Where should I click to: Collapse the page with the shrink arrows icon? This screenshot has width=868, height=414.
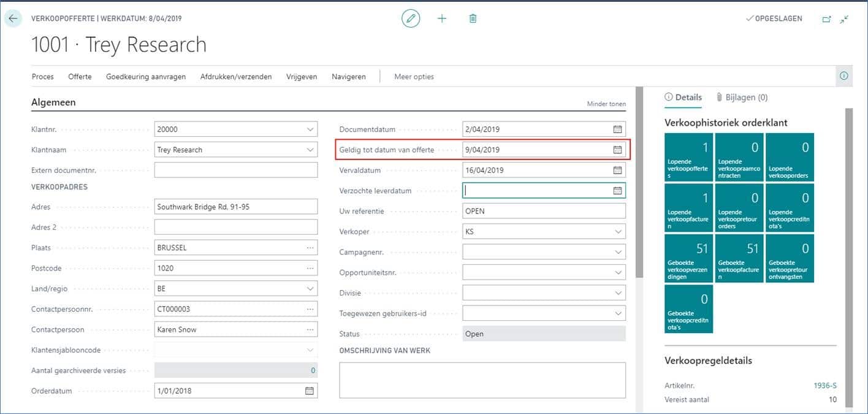click(845, 19)
